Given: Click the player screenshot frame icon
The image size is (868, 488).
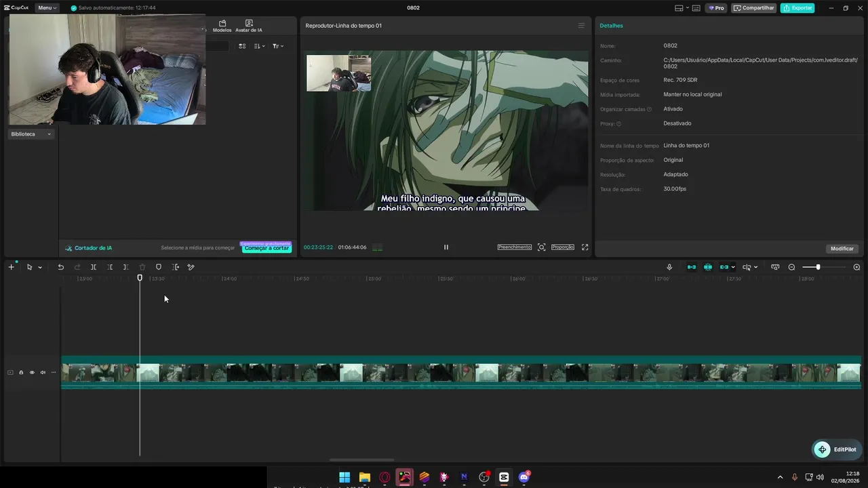Looking at the screenshot, I should [542, 247].
